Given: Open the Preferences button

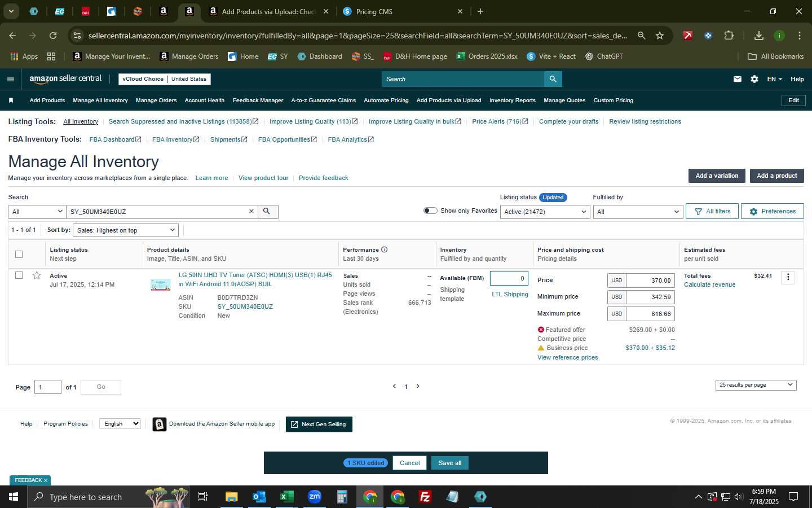Looking at the screenshot, I should pos(773,211).
